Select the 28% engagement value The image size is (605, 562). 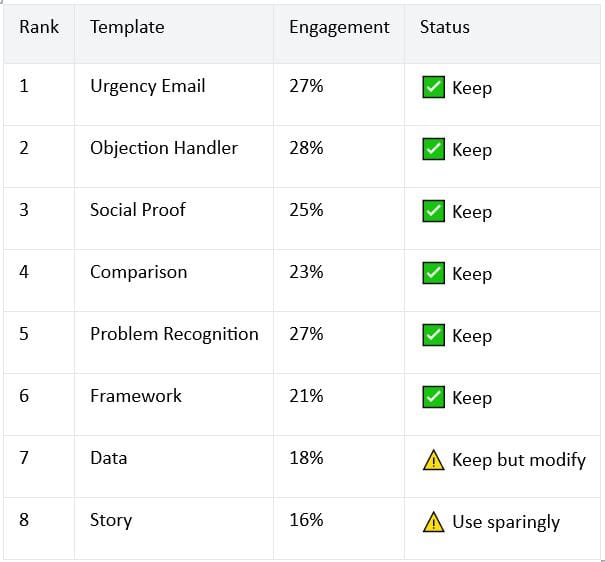tap(306, 148)
